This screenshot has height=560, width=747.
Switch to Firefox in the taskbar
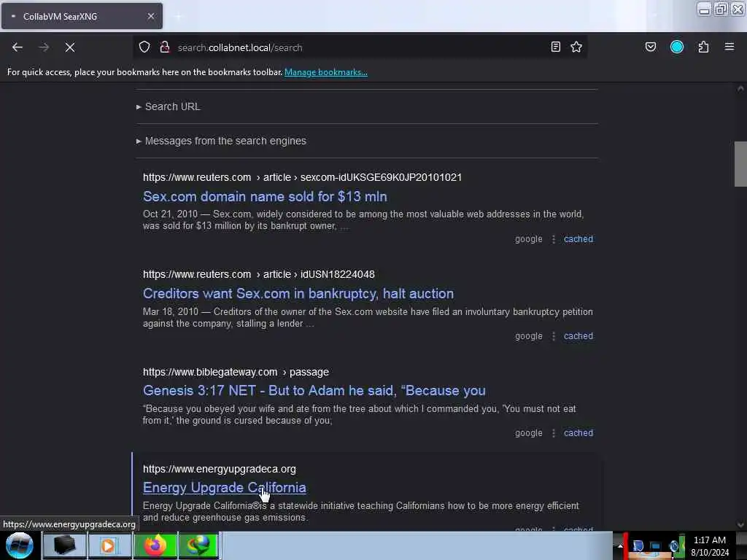[155, 545]
